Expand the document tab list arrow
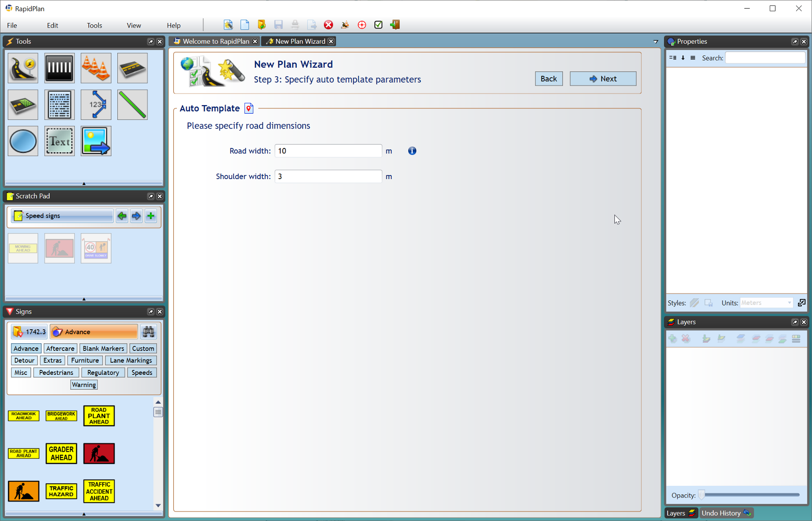This screenshot has width=812, height=521. (x=655, y=41)
